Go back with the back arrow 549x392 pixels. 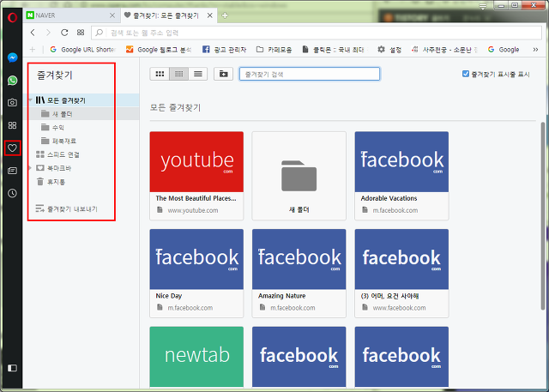tap(33, 33)
